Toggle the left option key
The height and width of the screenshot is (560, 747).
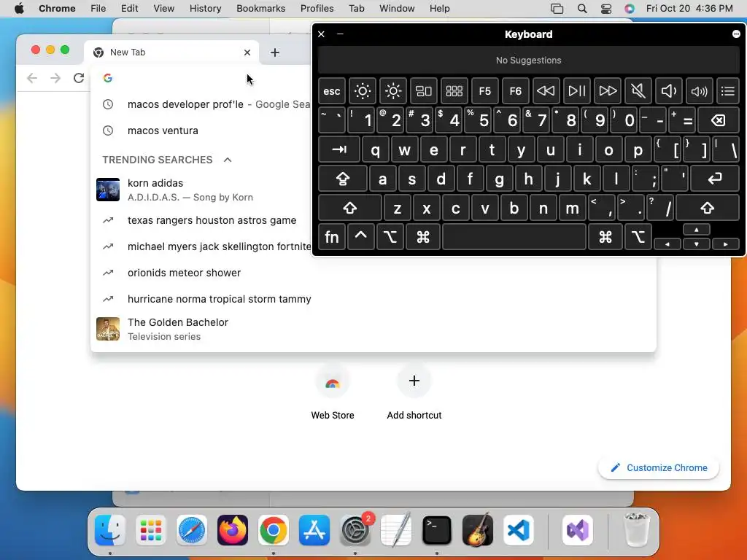pyautogui.click(x=390, y=237)
